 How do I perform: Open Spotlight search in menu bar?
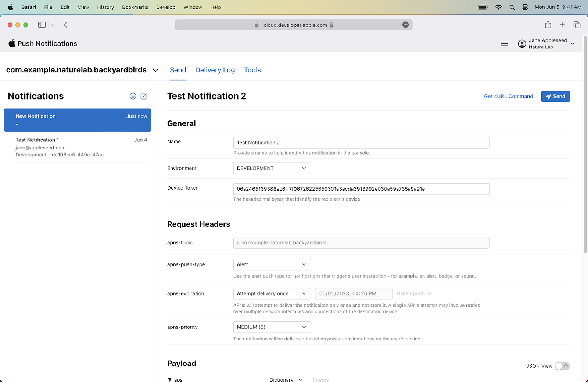pos(512,7)
